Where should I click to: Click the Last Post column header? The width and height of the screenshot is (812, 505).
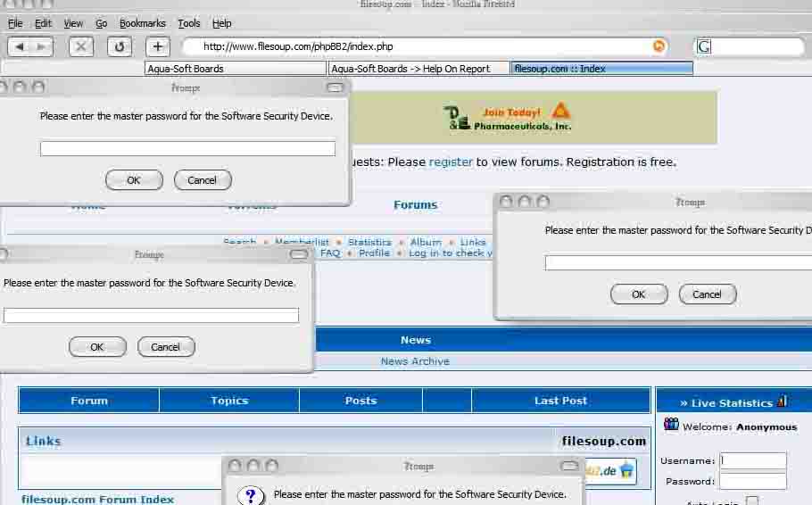pos(561,401)
